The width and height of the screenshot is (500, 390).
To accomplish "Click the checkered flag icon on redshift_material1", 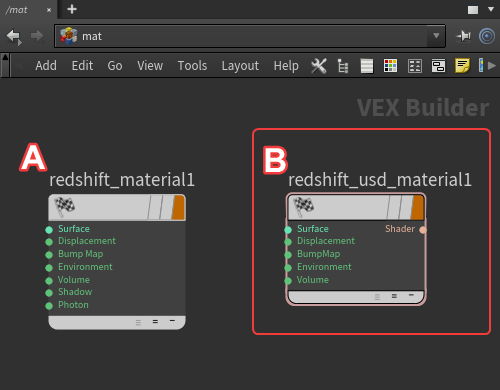I will click(x=64, y=206).
